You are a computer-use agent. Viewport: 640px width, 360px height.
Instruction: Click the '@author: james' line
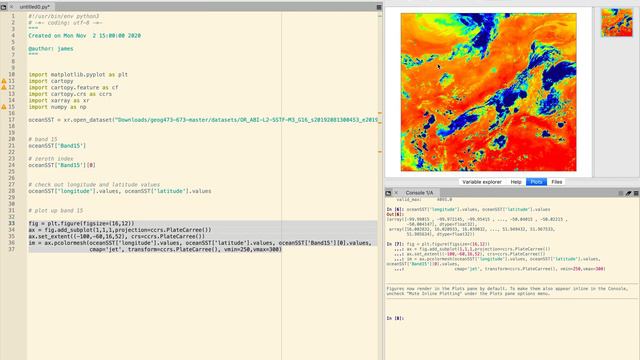pyautogui.click(x=51, y=49)
